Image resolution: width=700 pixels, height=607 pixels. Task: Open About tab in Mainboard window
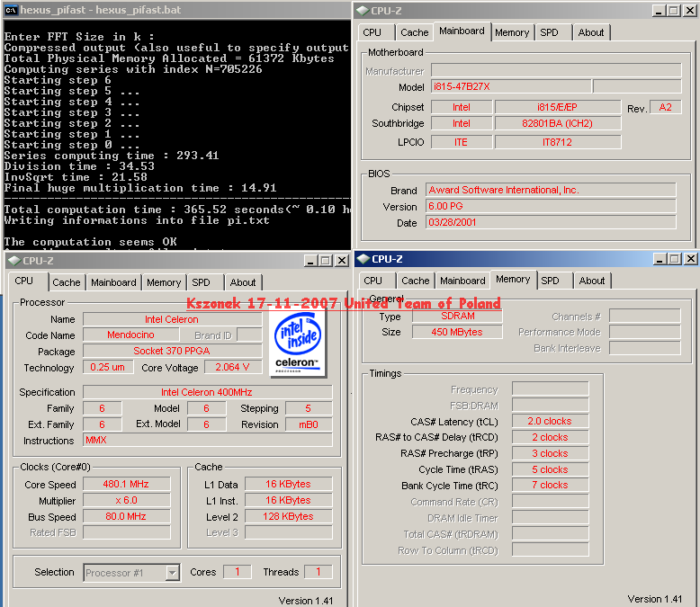click(590, 32)
